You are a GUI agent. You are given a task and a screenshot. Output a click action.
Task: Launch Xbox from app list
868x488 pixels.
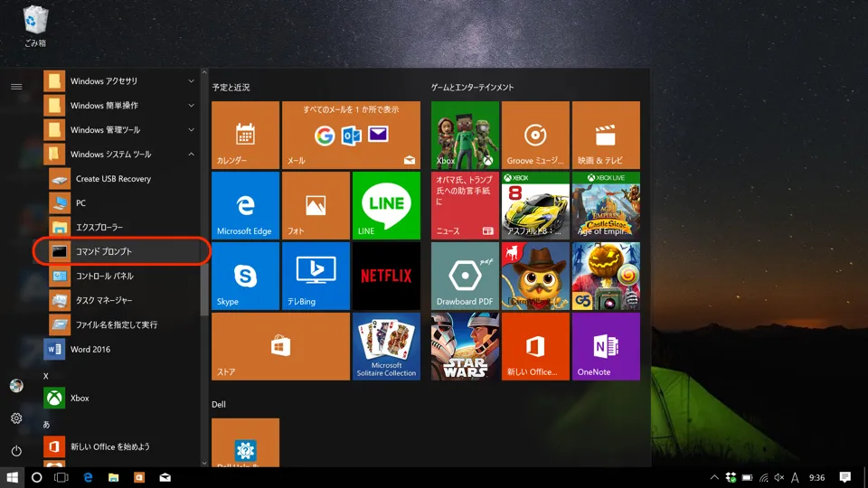[119, 398]
